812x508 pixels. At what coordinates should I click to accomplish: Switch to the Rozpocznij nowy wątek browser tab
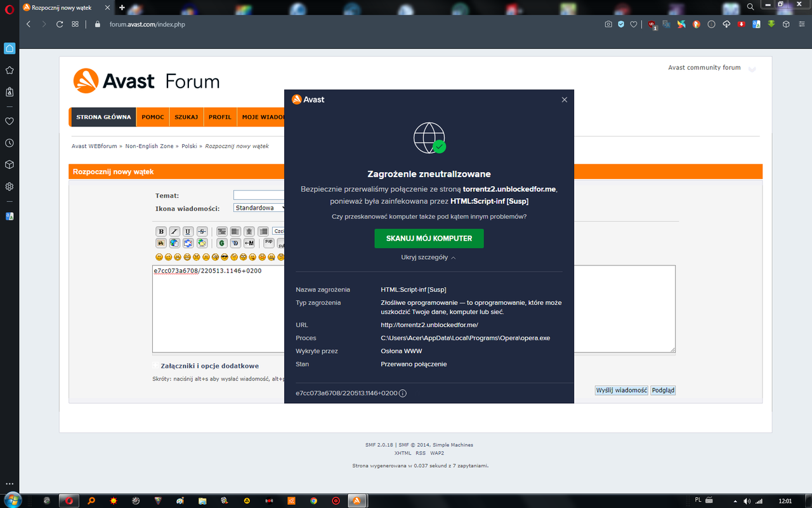click(x=65, y=8)
